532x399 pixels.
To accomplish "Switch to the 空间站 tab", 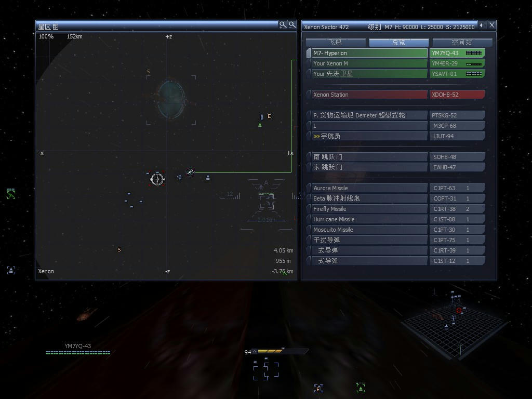I will tap(462, 43).
